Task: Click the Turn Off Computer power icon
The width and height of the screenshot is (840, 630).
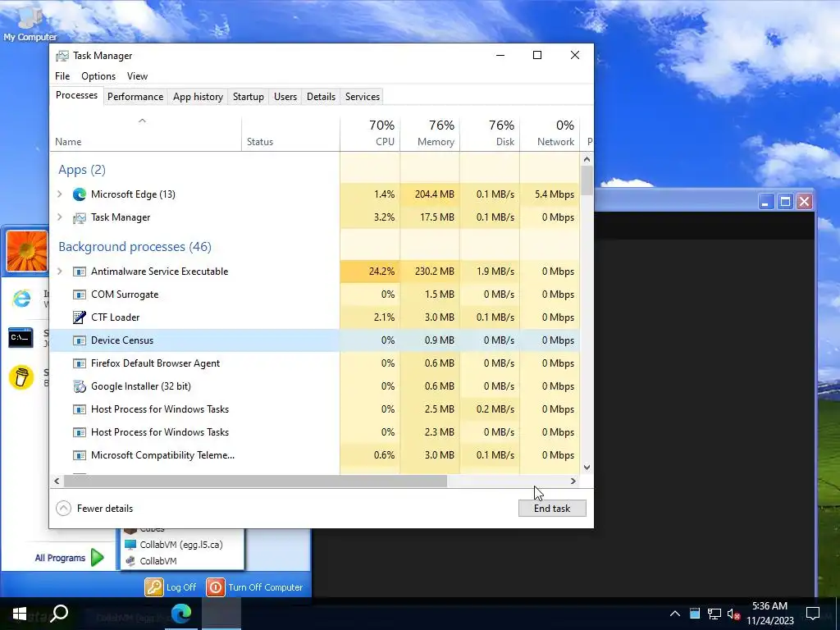Action: (216, 587)
